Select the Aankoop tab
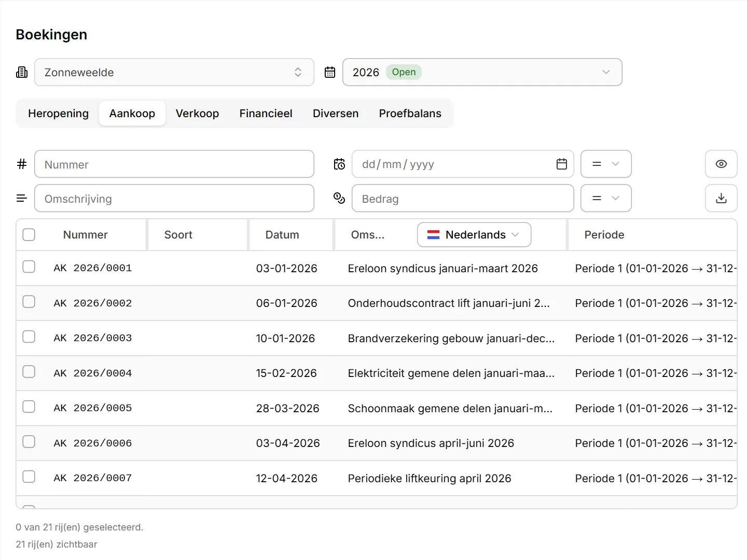Viewport: 747px width, 560px height. click(132, 114)
